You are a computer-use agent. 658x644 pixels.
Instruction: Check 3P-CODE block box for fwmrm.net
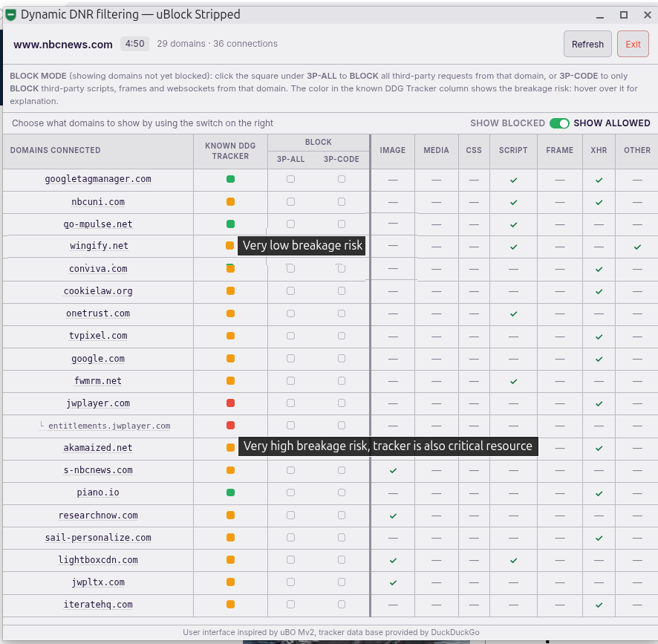coord(342,381)
